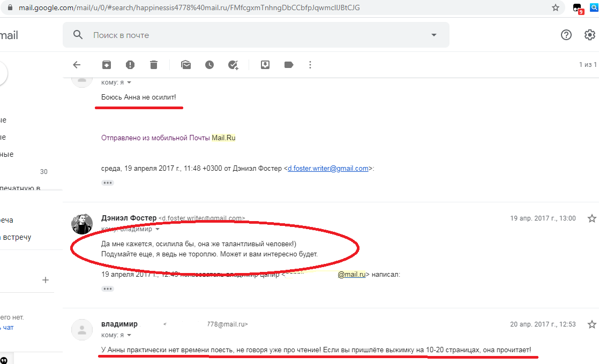The height and width of the screenshot is (364, 599).
Task: Click d.foster.writer@gmail.com email link
Action: click(328, 168)
